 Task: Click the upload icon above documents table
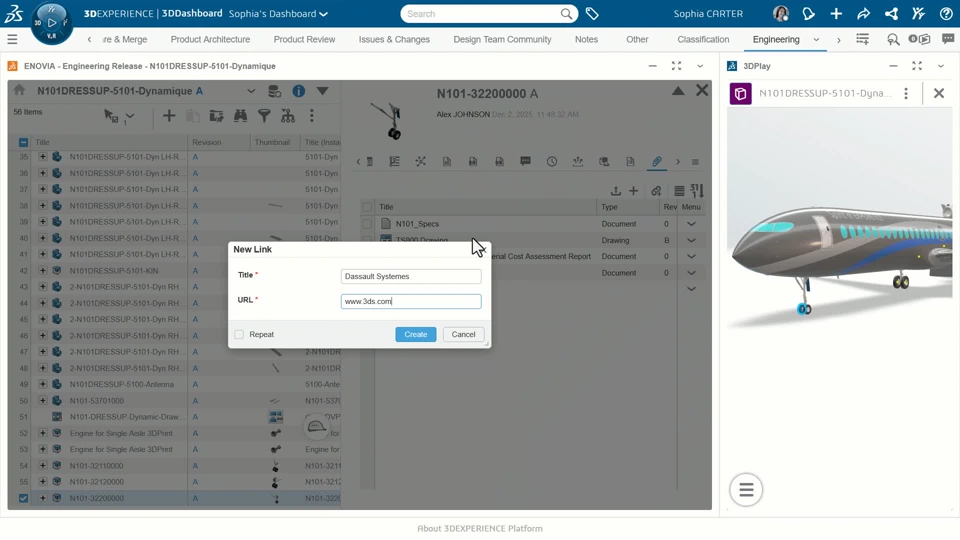pos(616,191)
